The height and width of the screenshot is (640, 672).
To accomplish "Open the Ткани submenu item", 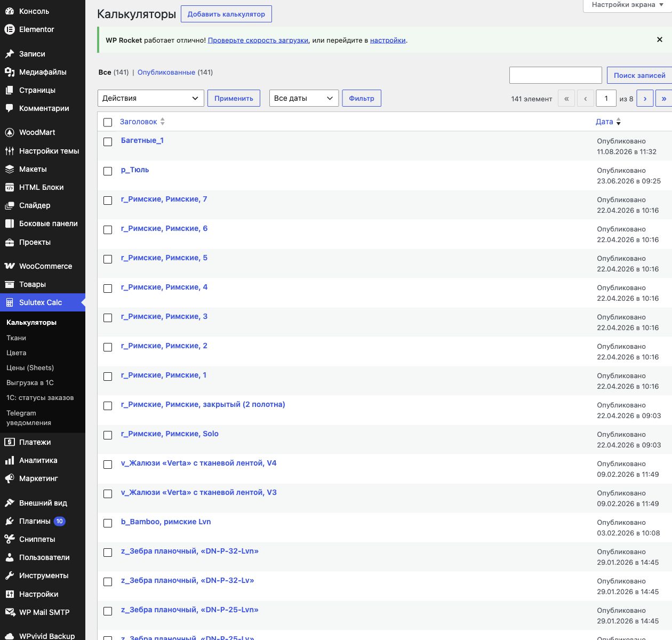I will coord(16,338).
